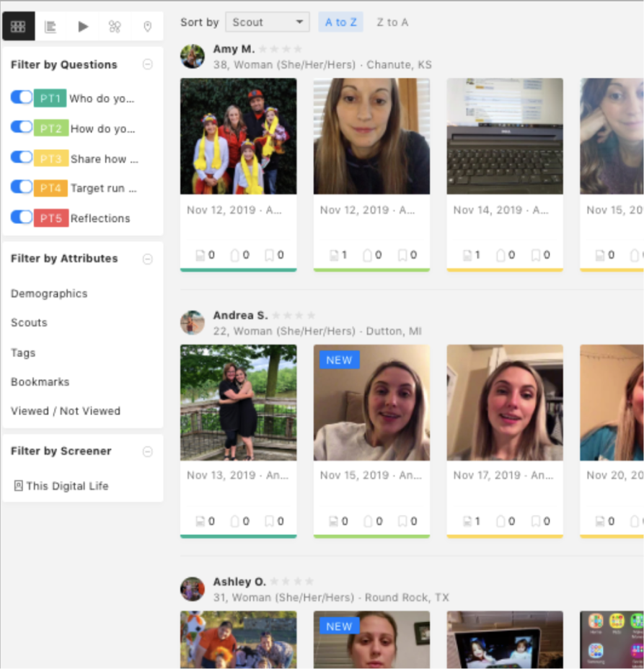Open the cluster view icon
The image size is (644, 669).
(115, 27)
